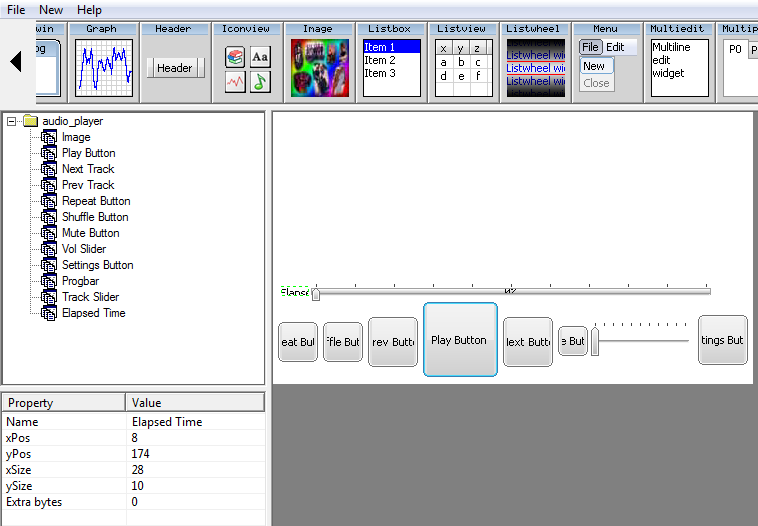The width and height of the screenshot is (758, 526).
Task: Click the Play Button in design canvas
Action: (x=460, y=340)
